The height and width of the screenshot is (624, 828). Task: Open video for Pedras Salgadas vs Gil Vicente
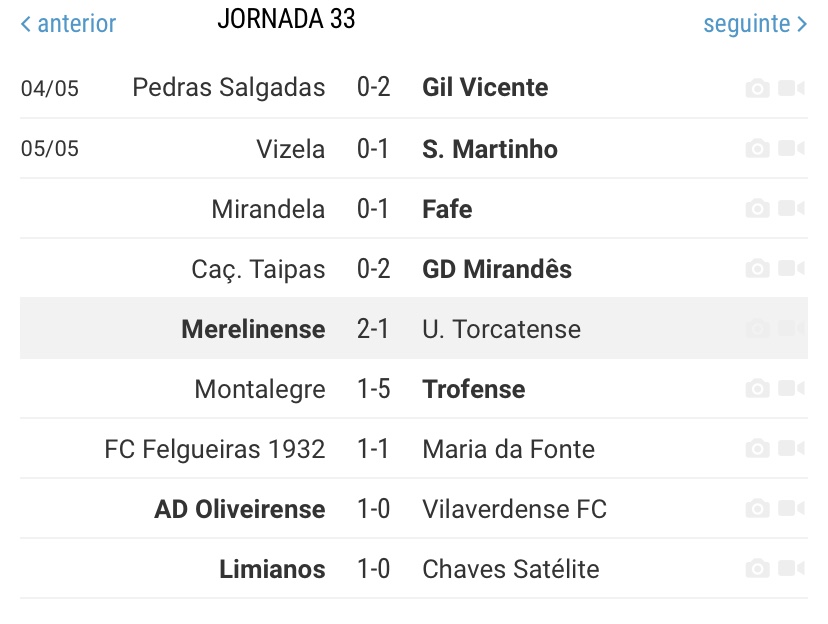(791, 88)
